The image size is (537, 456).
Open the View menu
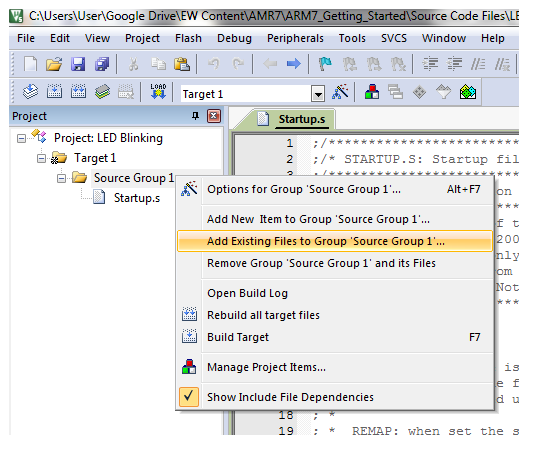pos(97,38)
